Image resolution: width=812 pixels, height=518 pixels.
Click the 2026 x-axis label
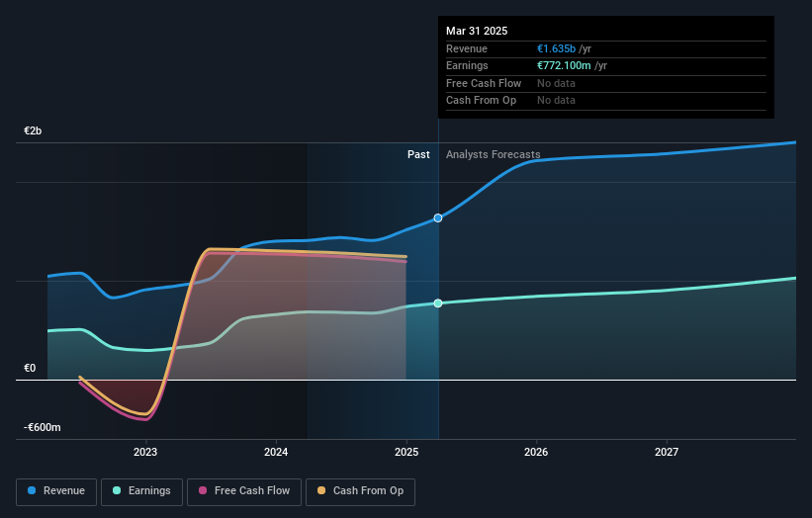coord(536,453)
